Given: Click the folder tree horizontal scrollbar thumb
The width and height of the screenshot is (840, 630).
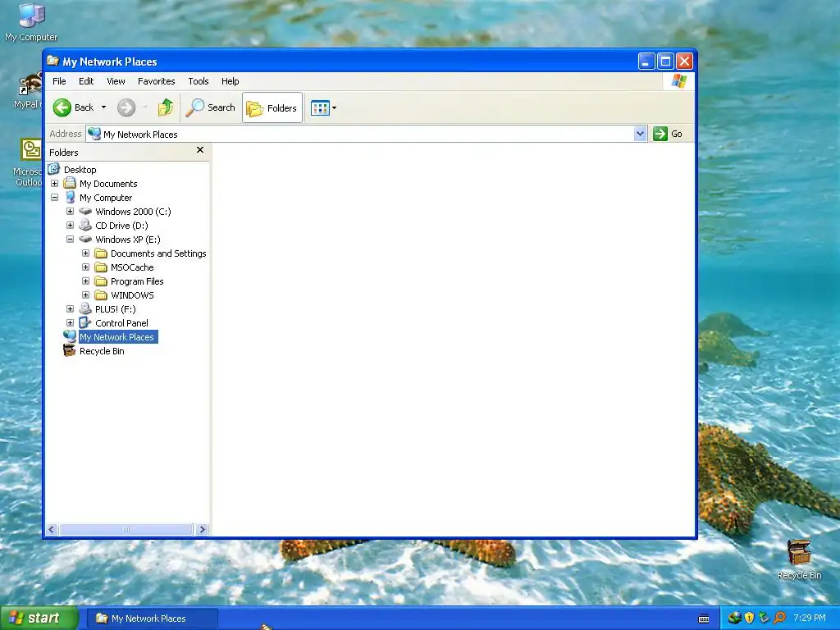Looking at the screenshot, I should (126, 529).
